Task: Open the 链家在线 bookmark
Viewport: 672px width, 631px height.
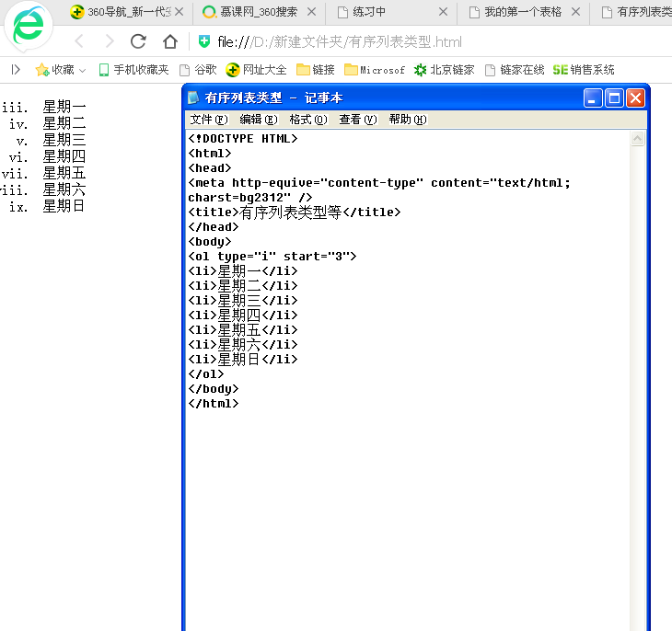Action: coord(515,69)
